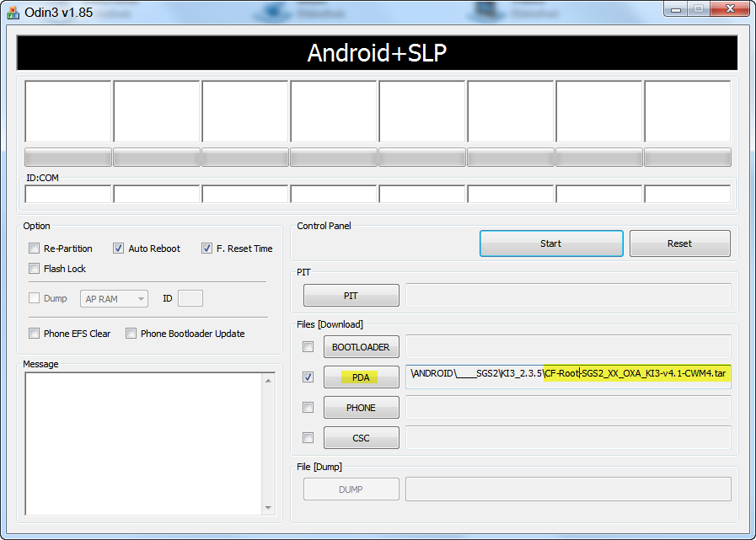Click the CSC file path field
The height and width of the screenshot is (540, 756).
[568, 438]
